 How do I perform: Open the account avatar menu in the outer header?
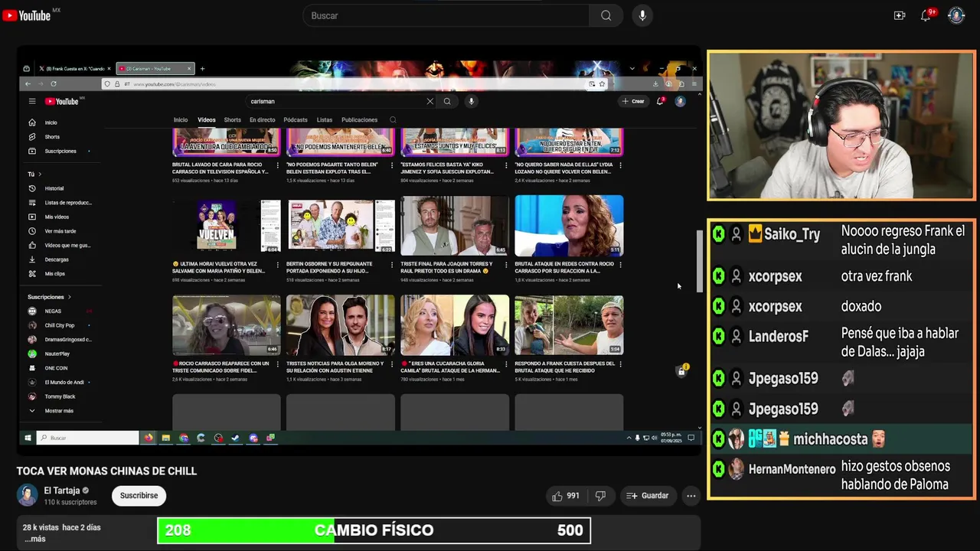click(x=956, y=15)
